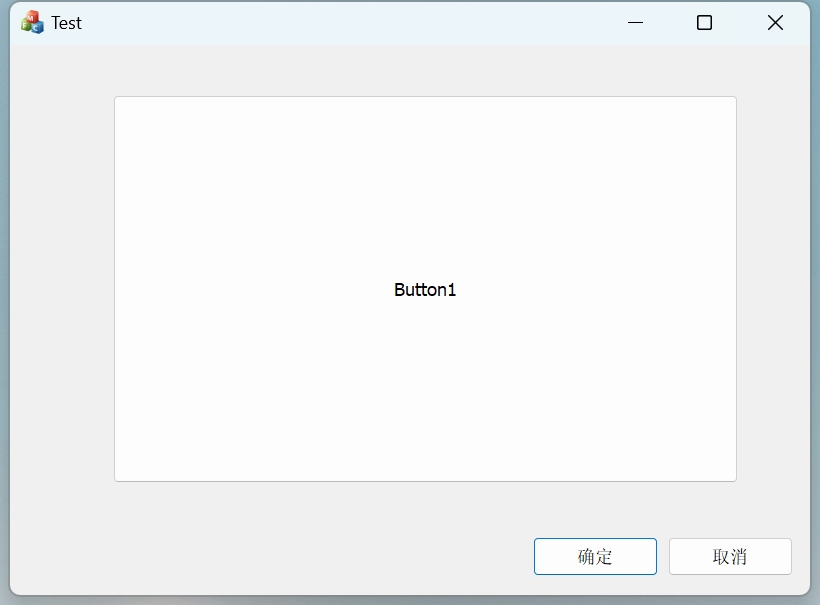Click the Button1 text label
The width and height of the screenshot is (820, 605).
tap(425, 290)
